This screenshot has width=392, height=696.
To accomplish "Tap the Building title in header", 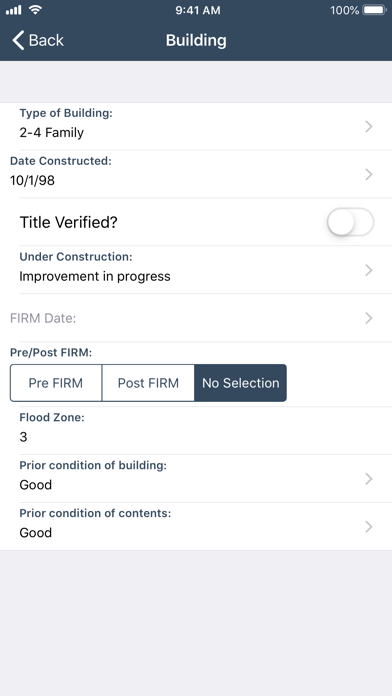I will 196,40.
